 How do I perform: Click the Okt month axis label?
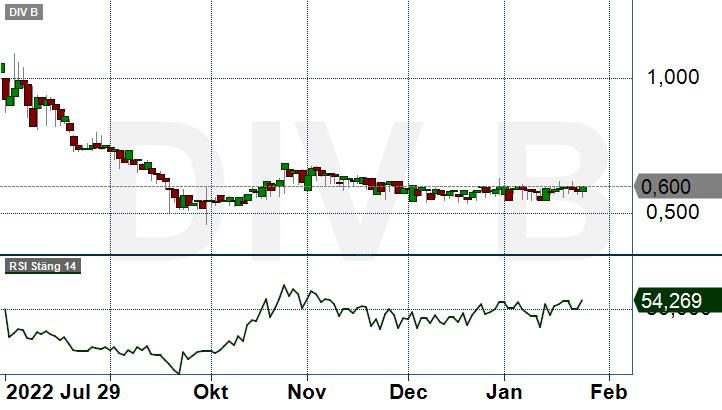pyautogui.click(x=211, y=392)
